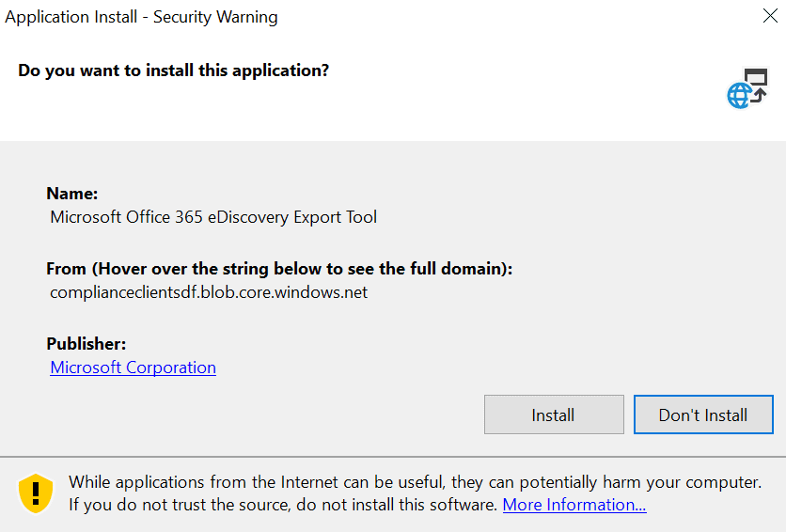
Task: Click the globe application install icon
Action: click(x=747, y=88)
